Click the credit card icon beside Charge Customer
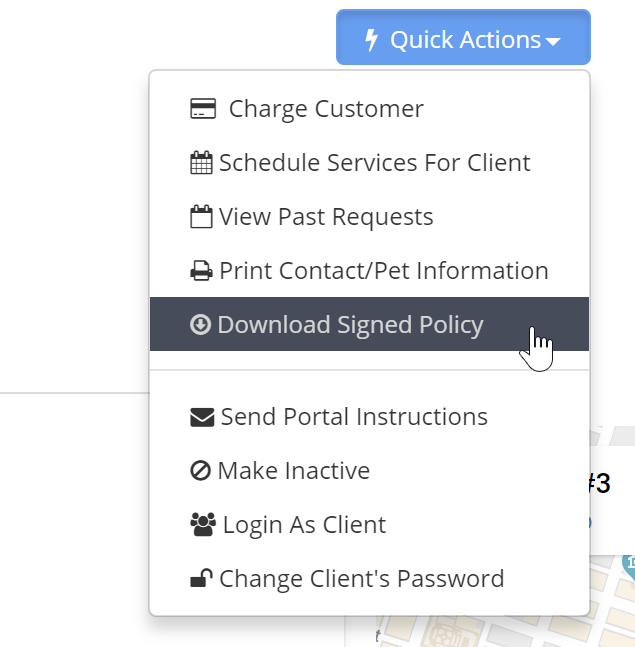The width and height of the screenshot is (635, 647). click(203, 109)
